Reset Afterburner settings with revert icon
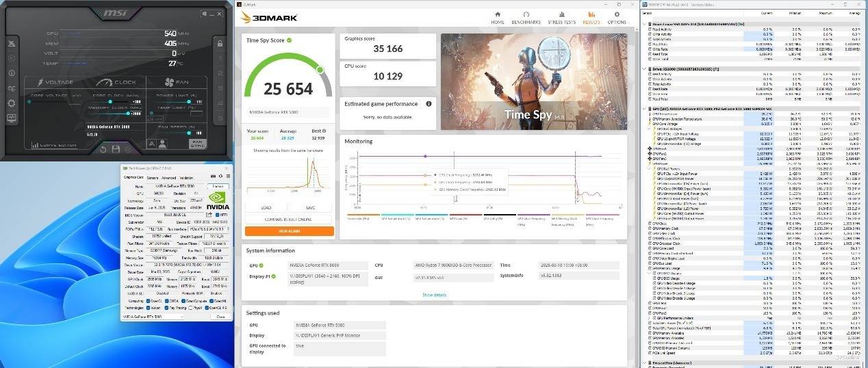The height and width of the screenshot is (368, 868). pyautogui.click(x=103, y=149)
